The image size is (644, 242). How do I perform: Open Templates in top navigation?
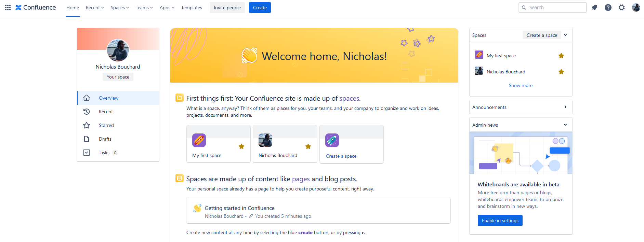[192, 8]
